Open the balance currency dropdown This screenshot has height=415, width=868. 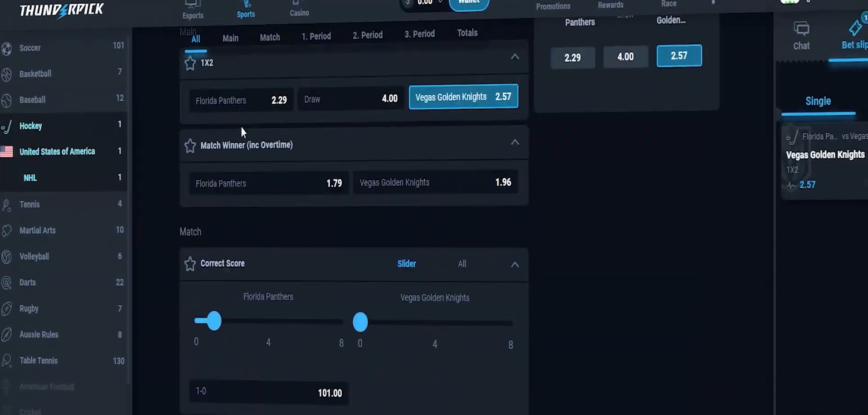point(440,2)
